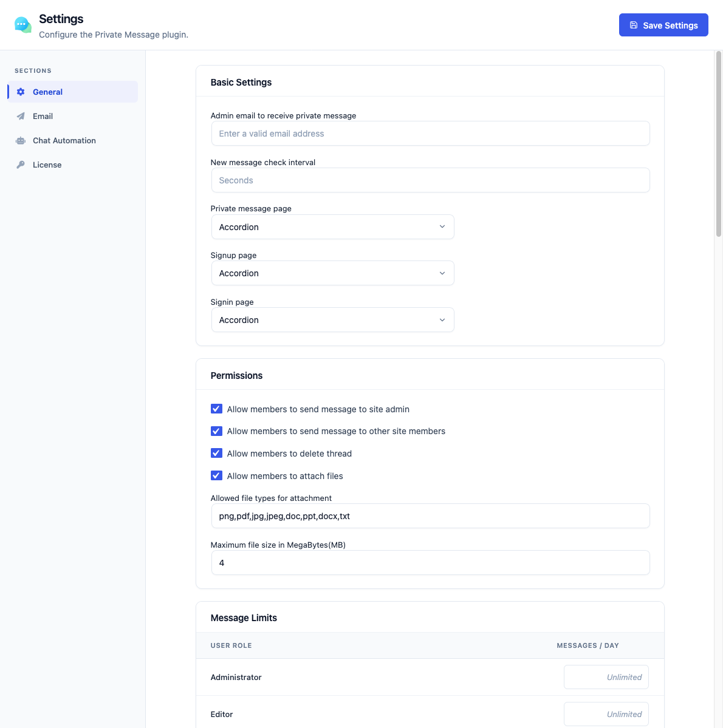Uncheck Allow members to send message to site admin
Image resolution: width=723 pixels, height=728 pixels.
pos(216,409)
